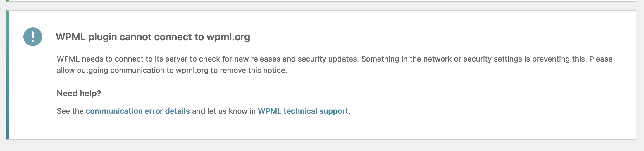644x151 pixels.
Task: Click the exclamation mark notice icon
Action: point(33,37)
